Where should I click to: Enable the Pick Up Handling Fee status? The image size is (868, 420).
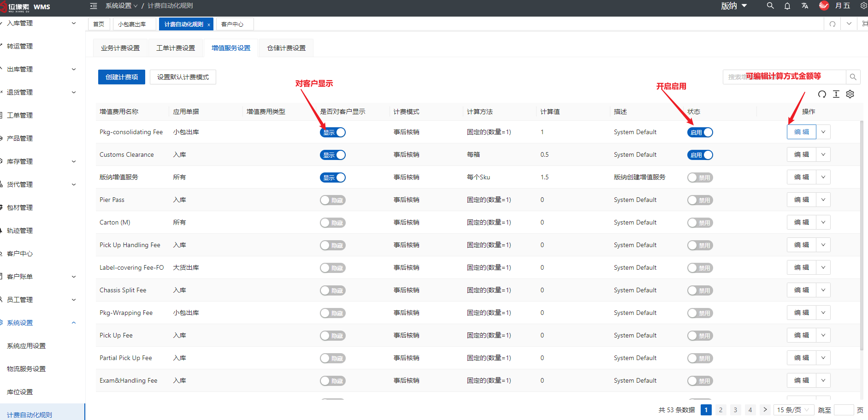tap(700, 245)
